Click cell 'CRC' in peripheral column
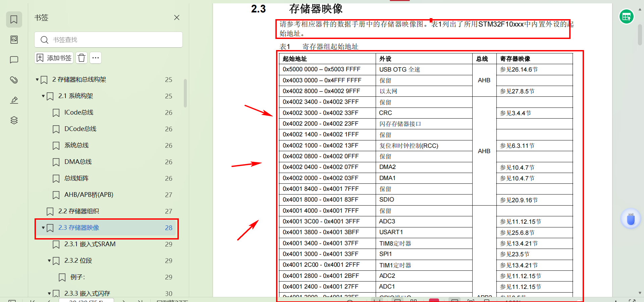Image resolution: width=644 pixels, height=302 pixels. 385,113
